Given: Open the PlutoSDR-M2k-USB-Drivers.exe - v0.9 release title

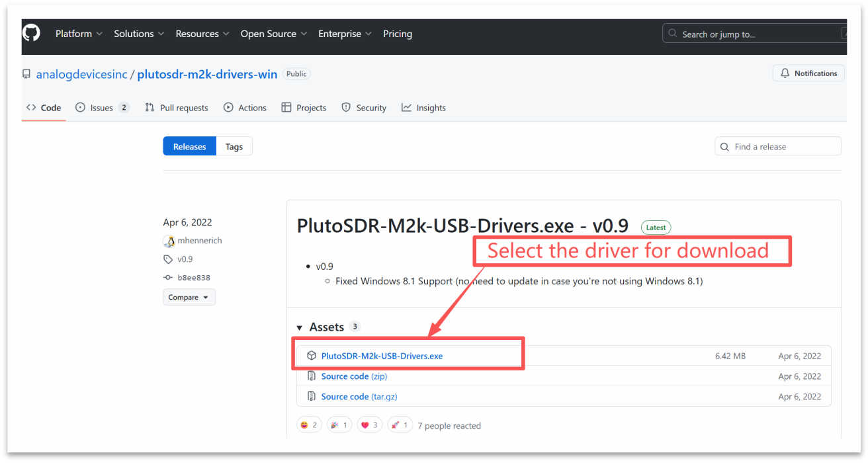Looking at the screenshot, I should tap(463, 226).
